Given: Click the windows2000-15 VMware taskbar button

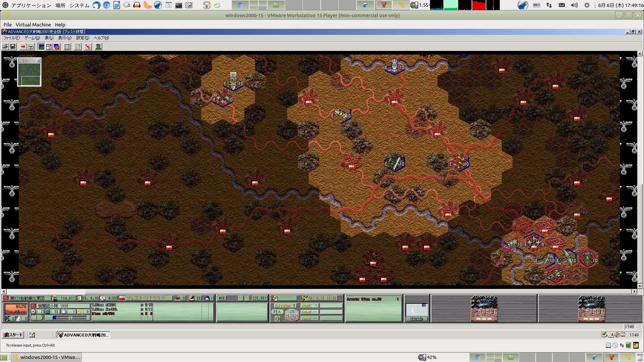Looking at the screenshot, I should tap(46, 357).
